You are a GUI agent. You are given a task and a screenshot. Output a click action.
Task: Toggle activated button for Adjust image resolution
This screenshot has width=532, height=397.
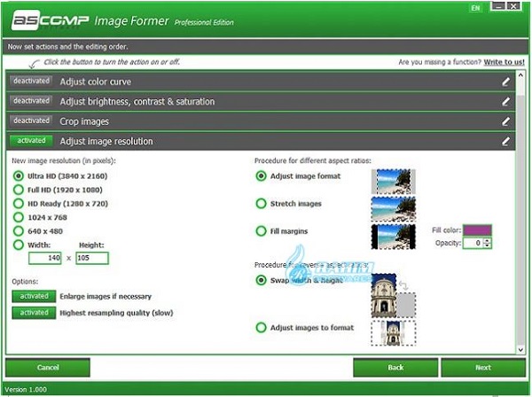tap(31, 141)
